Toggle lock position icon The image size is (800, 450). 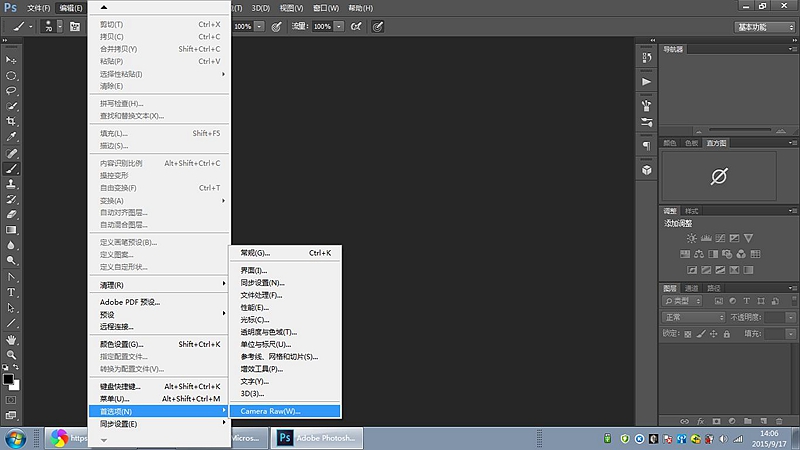click(714, 334)
